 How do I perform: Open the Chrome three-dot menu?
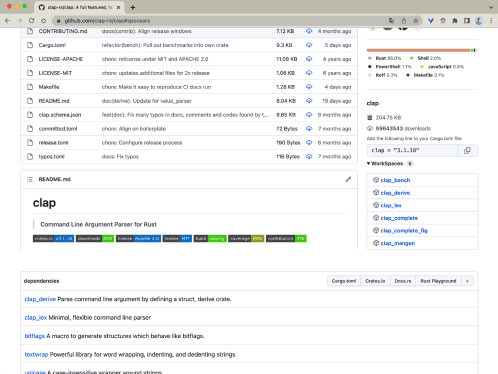pos(491,21)
